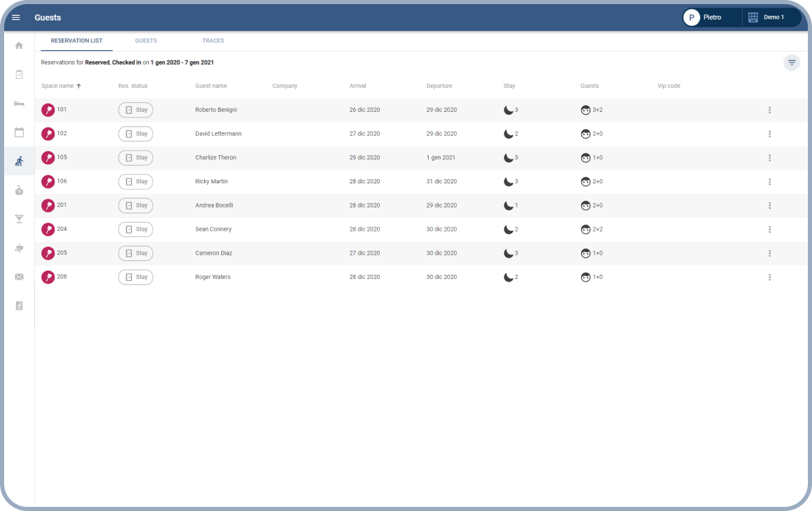Open the guests walking-person sidebar icon

point(19,161)
